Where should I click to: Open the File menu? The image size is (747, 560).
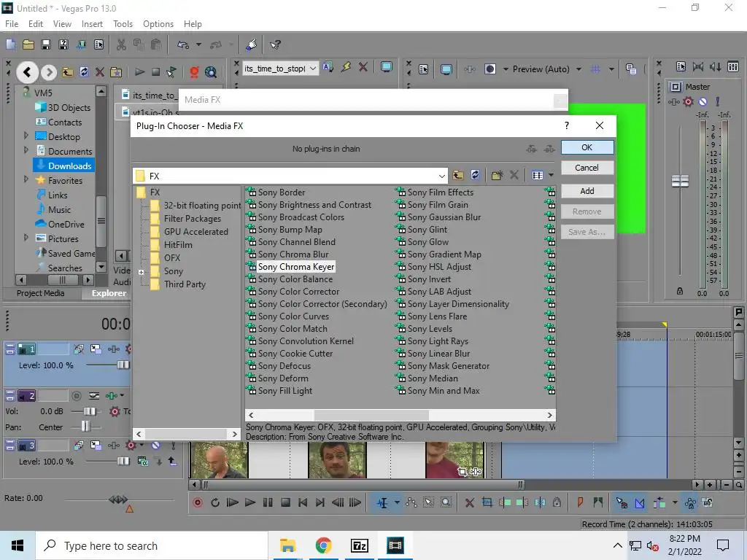tap(12, 24)
